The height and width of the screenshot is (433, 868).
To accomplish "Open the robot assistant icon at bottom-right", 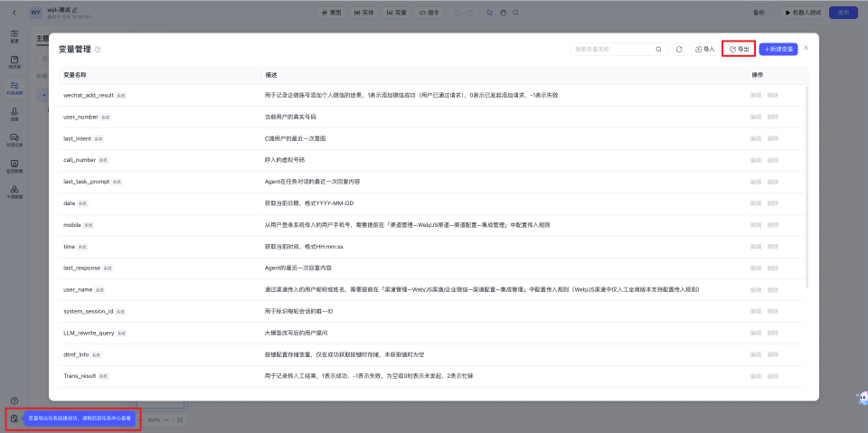I will click(x=861, y=399).
